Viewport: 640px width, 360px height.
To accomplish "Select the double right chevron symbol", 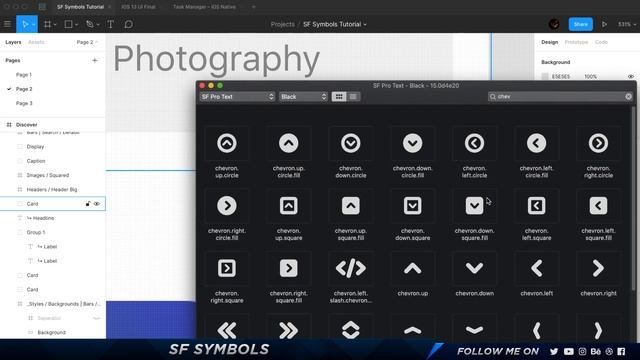I will pyautogui.click(x=289, y=330).
